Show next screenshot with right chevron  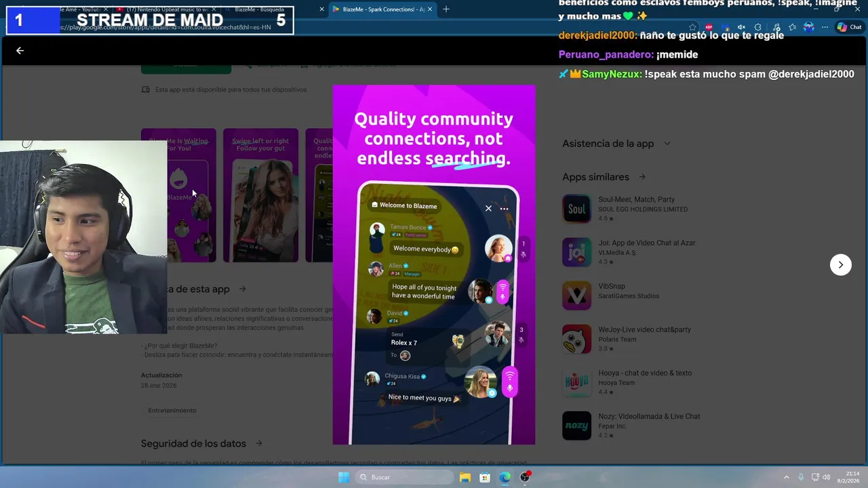(x=841, y=265)
